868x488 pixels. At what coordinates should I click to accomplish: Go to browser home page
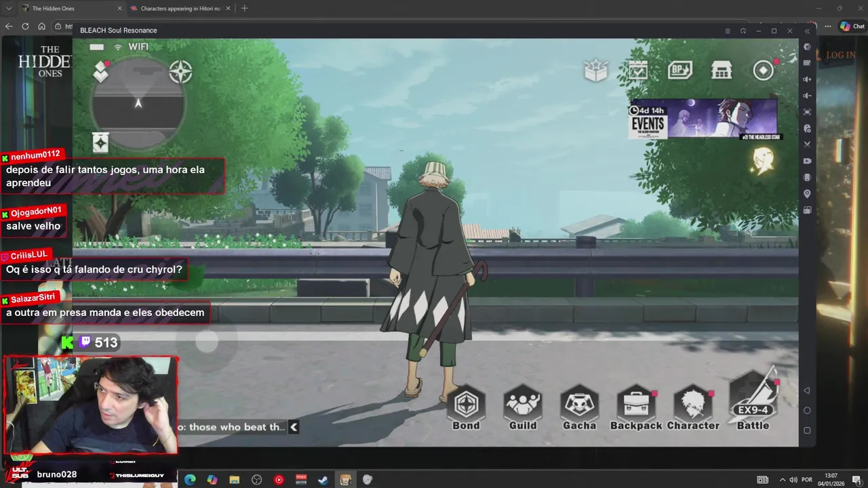pos(41,26)
